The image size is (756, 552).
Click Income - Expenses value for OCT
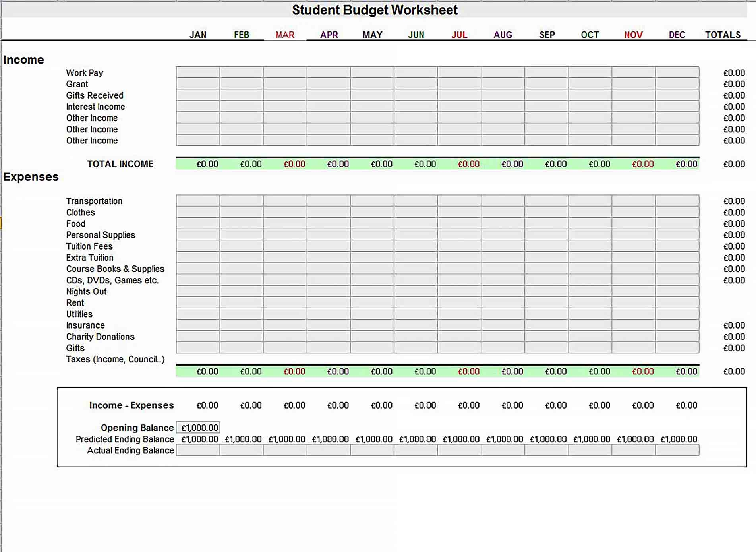coord(599,405)
